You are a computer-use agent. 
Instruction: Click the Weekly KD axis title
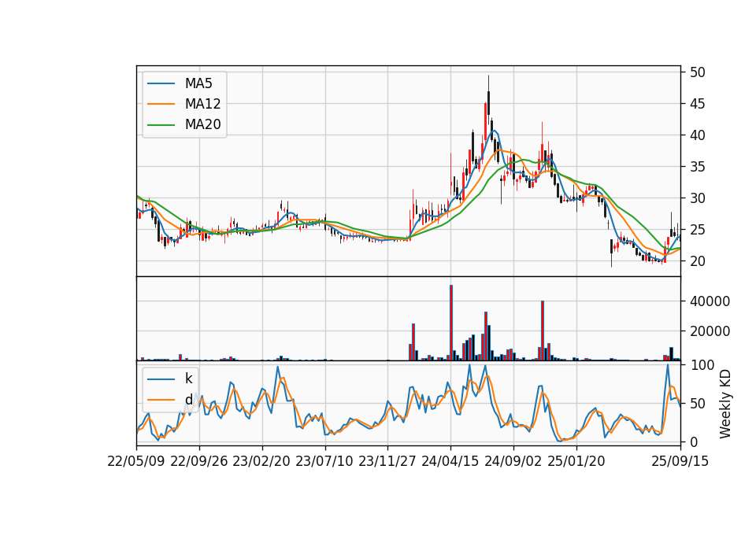[x=725, y=404]
